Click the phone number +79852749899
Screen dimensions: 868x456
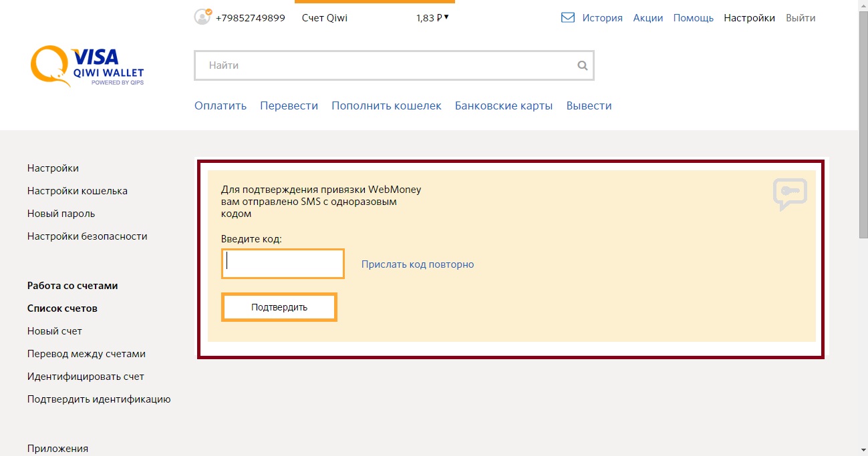click(251, 18)
